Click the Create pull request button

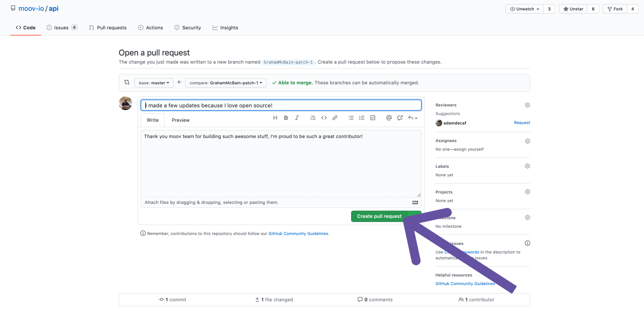[379, 217]
